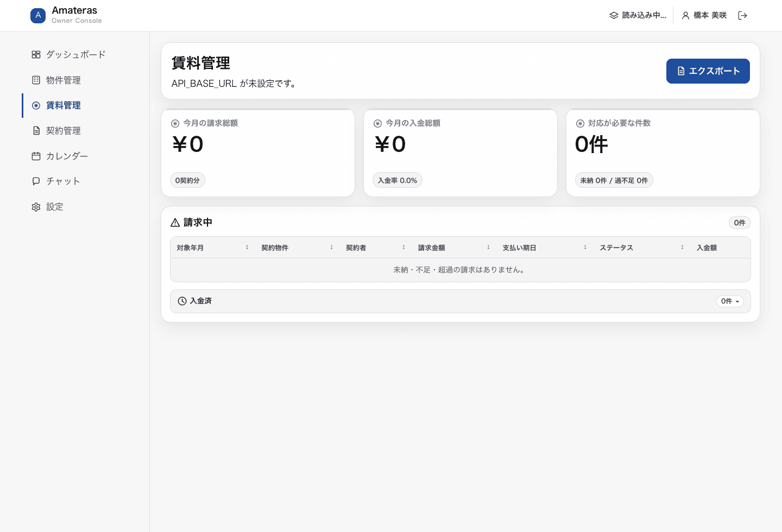Click the API_BASE_URL が未設定です message

point(235,84)
